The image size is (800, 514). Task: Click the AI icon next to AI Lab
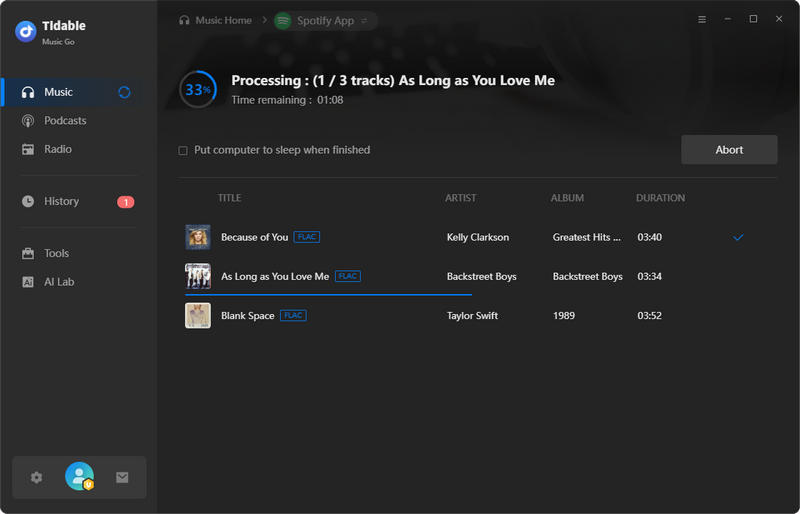28,282
